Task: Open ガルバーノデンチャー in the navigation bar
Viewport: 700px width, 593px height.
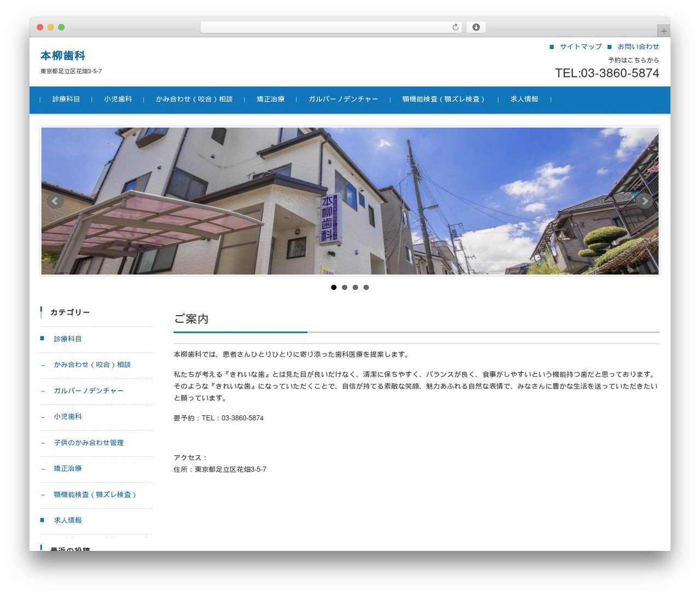Action: (x=343, y=99)
